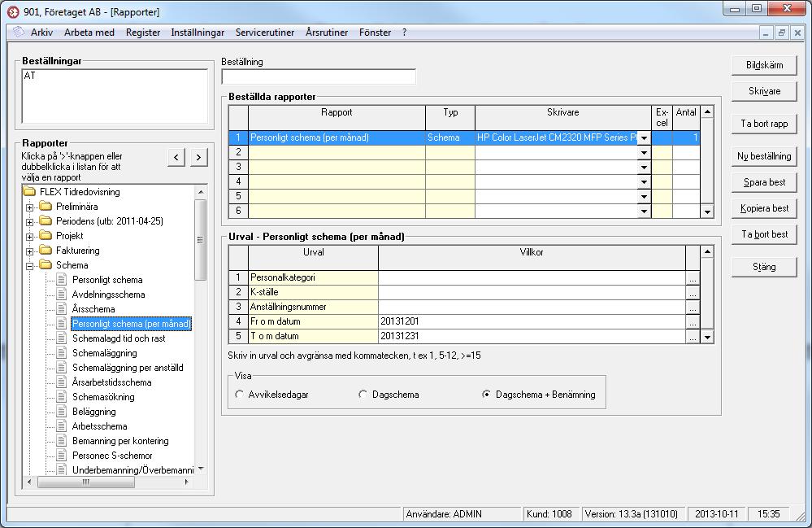Click the down arrow of the Urval scrollbar
The width and height of the screenshot is (812, 528).
707,338
